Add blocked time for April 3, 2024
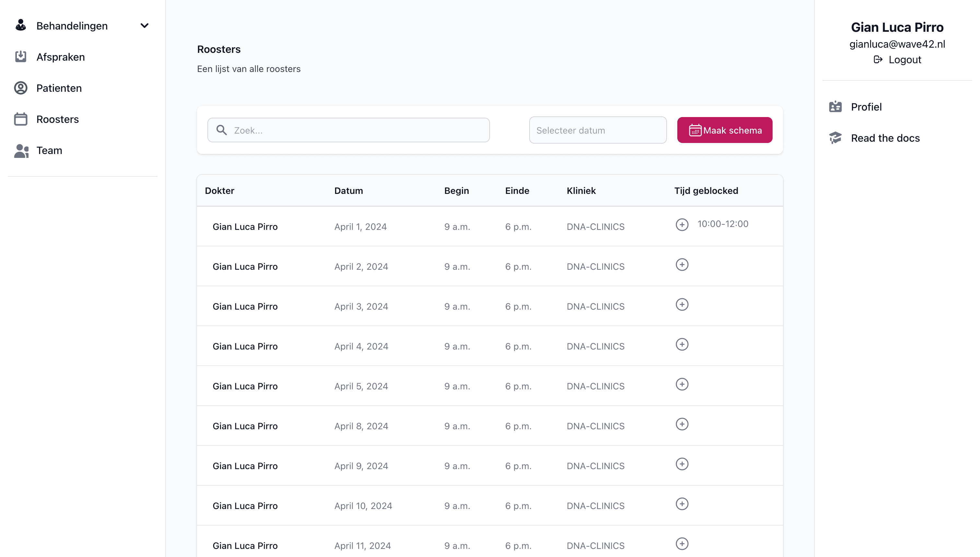Viewport: 980px width, 557px height. pos(682,304)
